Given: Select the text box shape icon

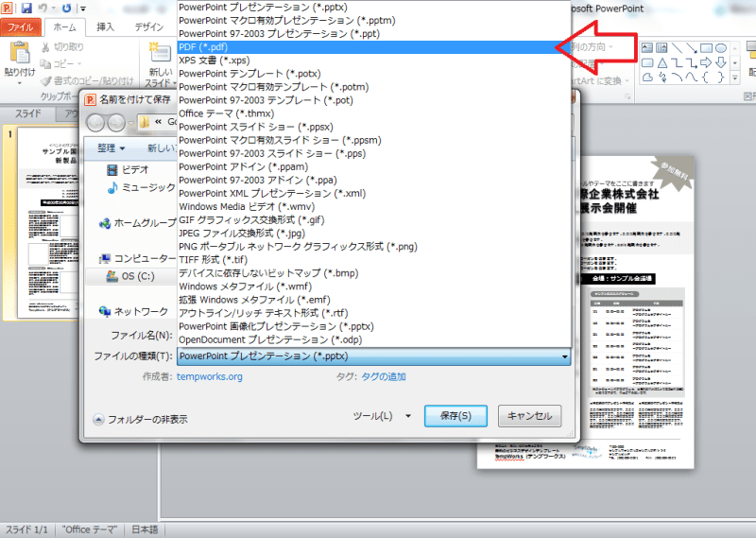Looking at the screenshot, I should click(647, 48).
